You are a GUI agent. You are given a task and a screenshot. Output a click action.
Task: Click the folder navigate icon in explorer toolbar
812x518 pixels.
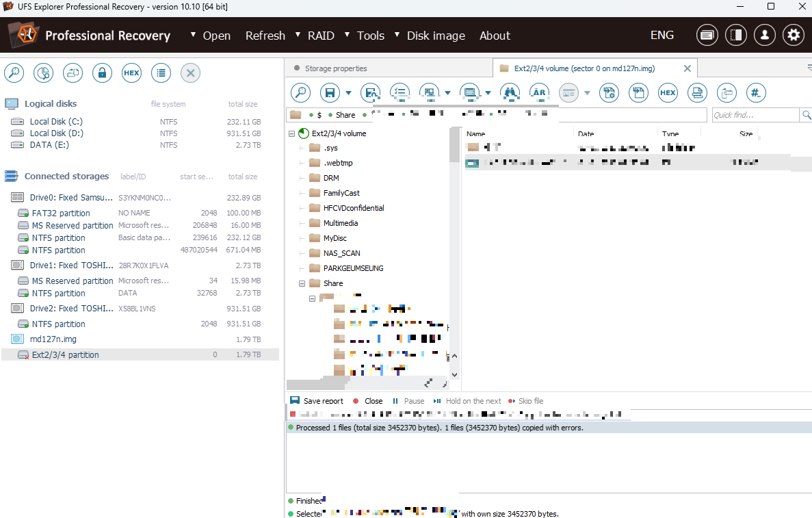[x=726, y=93]
